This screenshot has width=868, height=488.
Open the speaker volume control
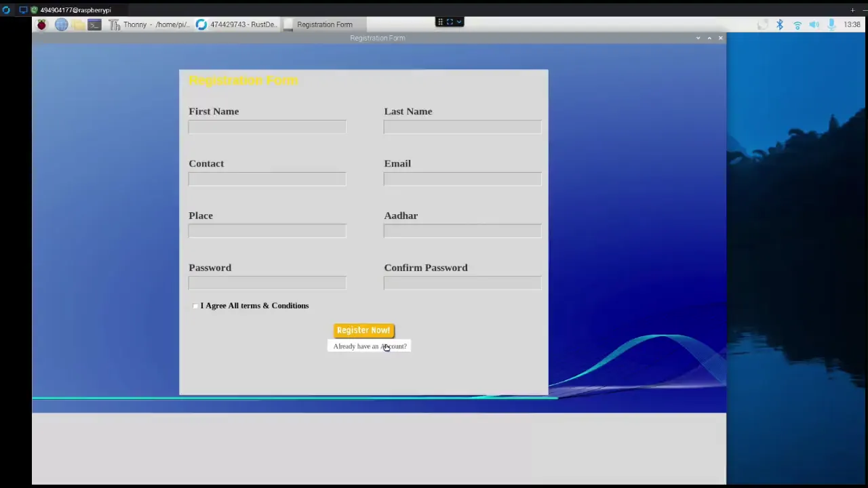(x=814, y=24)
